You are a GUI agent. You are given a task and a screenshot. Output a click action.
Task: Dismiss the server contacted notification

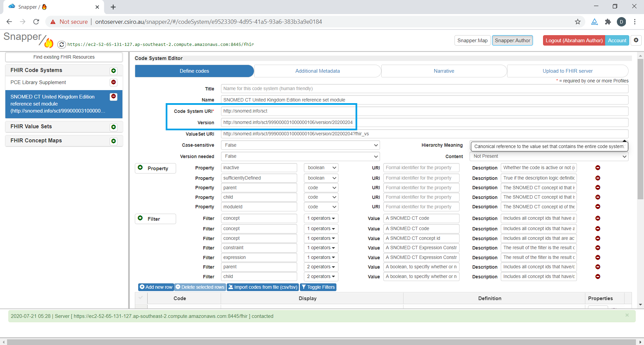click(x=627, y=315)
